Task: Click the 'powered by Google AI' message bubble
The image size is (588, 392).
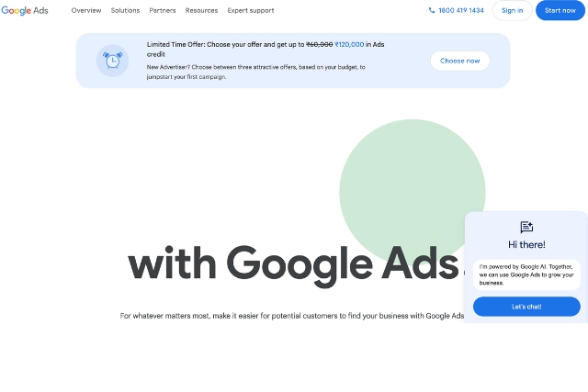Action: pyautogui.click(x=526, y=274)
